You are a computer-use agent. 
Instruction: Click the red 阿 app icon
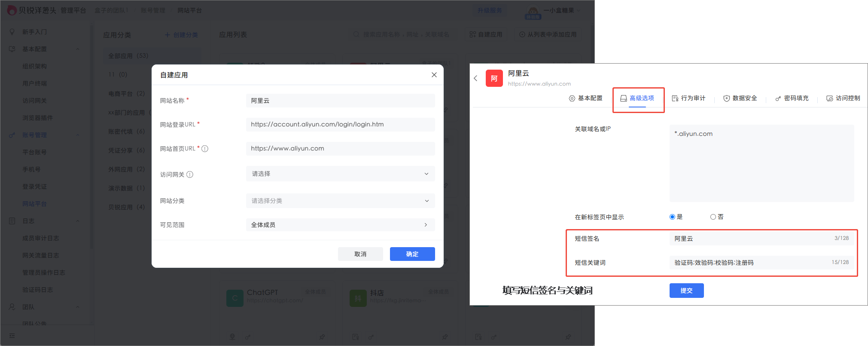[494, 78]
